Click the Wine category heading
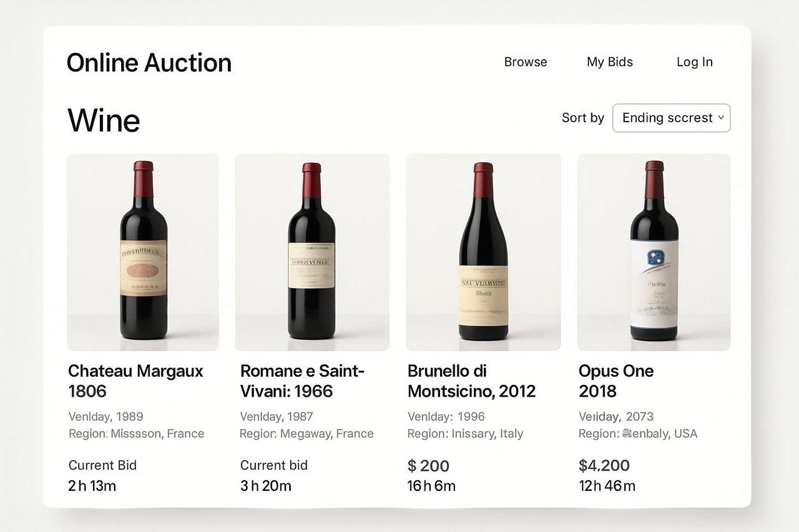This screenshot has width=799, height=532. 103,120
